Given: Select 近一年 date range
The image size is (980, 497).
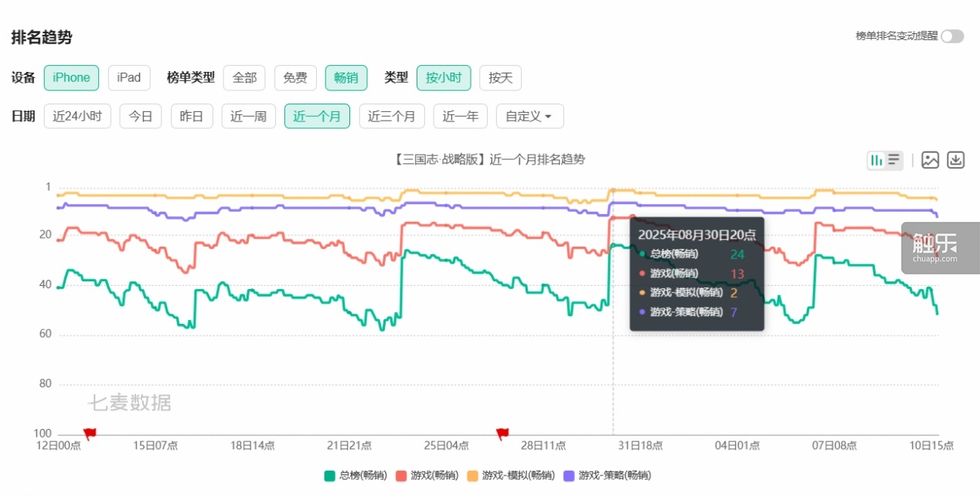Looking at the screenshot, I should [461, 116].
